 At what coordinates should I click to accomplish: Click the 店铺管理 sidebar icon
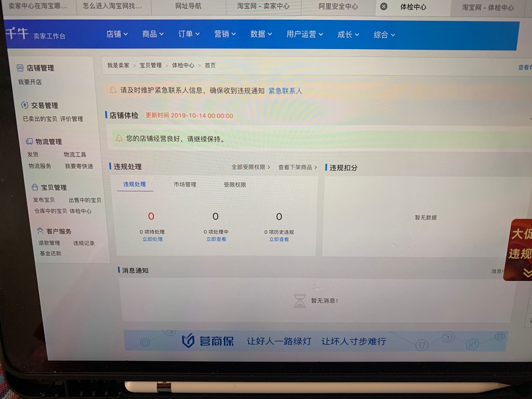click(x=20, y=68)
